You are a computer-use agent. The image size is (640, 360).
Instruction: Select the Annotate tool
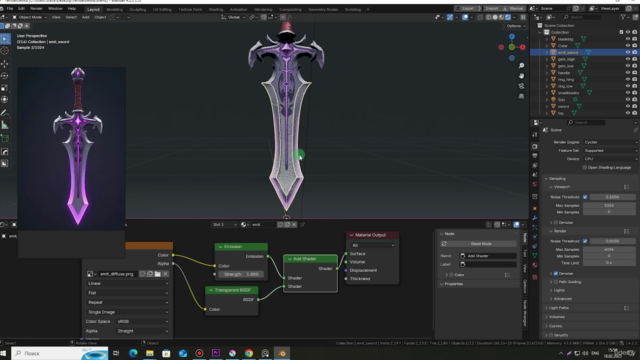pos(5,113)
